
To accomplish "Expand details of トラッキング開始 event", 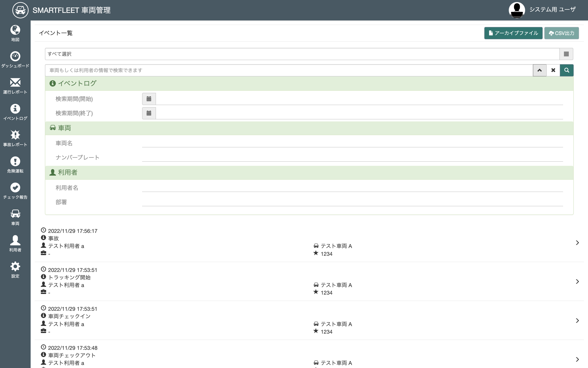I will tap(578, 282).
